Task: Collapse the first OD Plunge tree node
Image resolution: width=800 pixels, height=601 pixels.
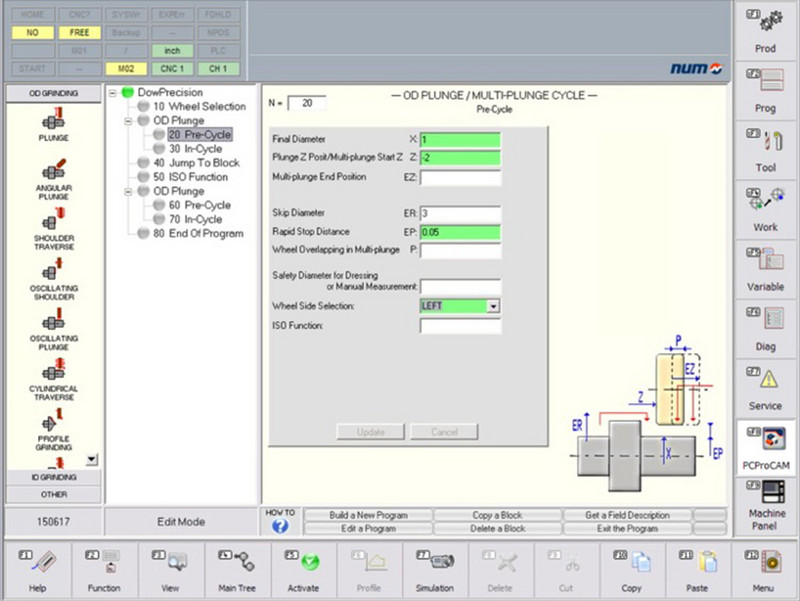Action: (128, 121)
